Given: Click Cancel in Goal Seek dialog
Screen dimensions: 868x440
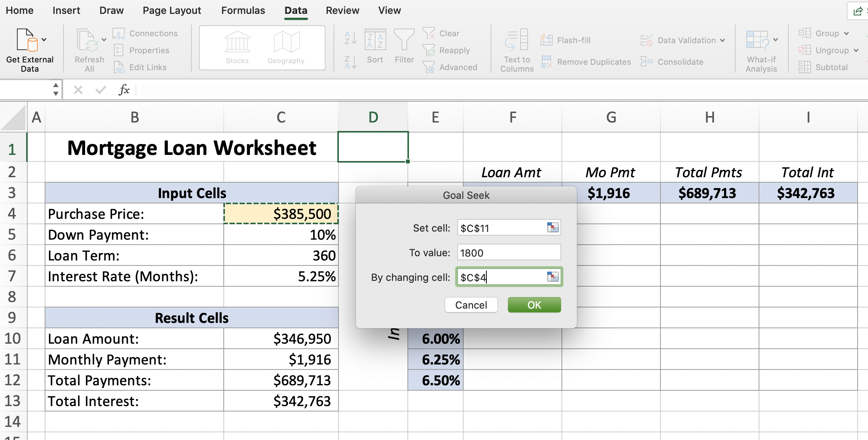Looking at the screenshot, I should point(471,305).
